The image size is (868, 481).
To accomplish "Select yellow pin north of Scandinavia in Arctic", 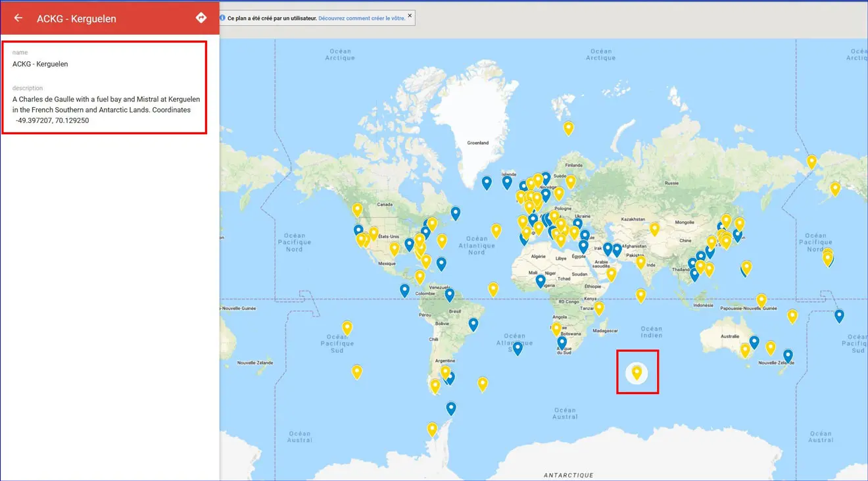I will 569,128.
